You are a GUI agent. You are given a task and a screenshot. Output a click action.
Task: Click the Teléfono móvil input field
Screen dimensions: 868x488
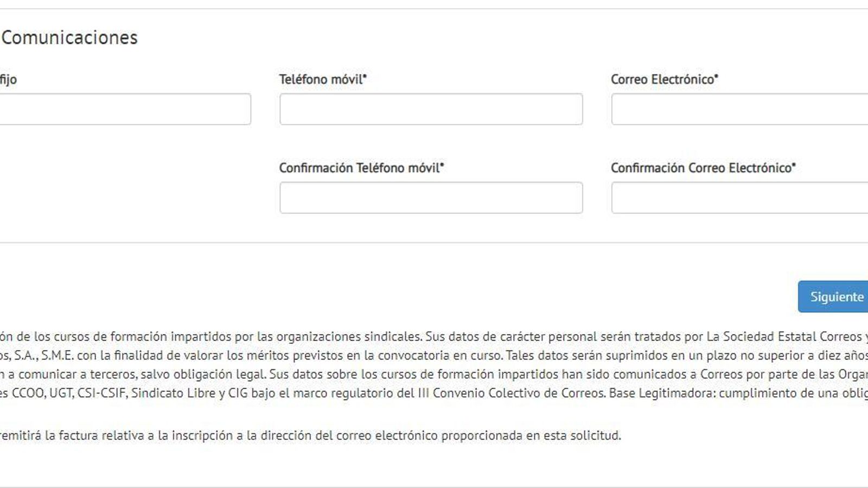tap(431, 108)
